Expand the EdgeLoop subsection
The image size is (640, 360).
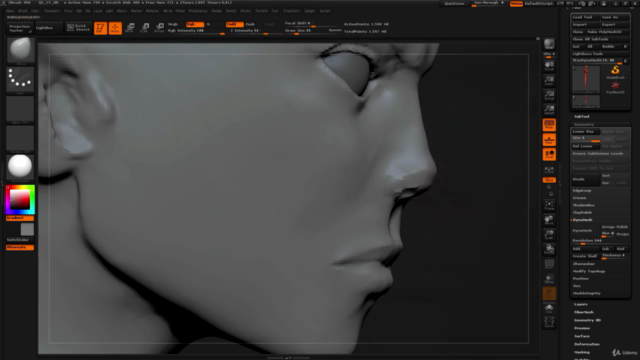tap(582, 191)
